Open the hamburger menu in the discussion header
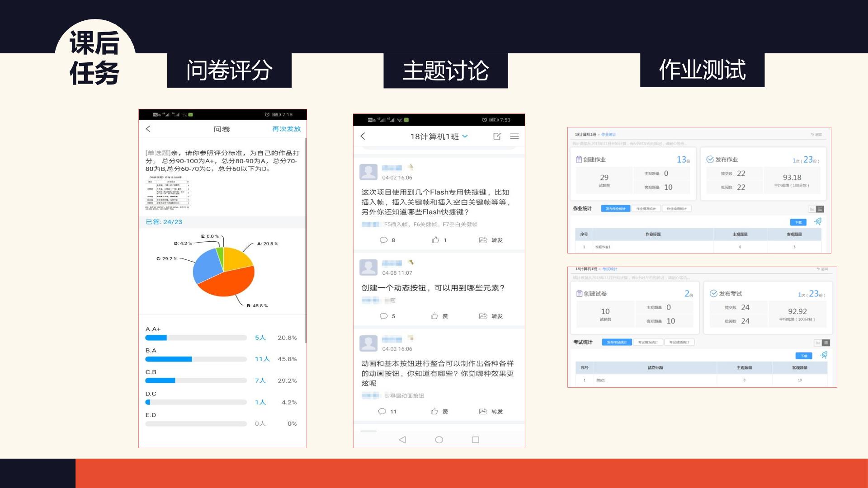868x488 pixels. click(x=514, y=136)
